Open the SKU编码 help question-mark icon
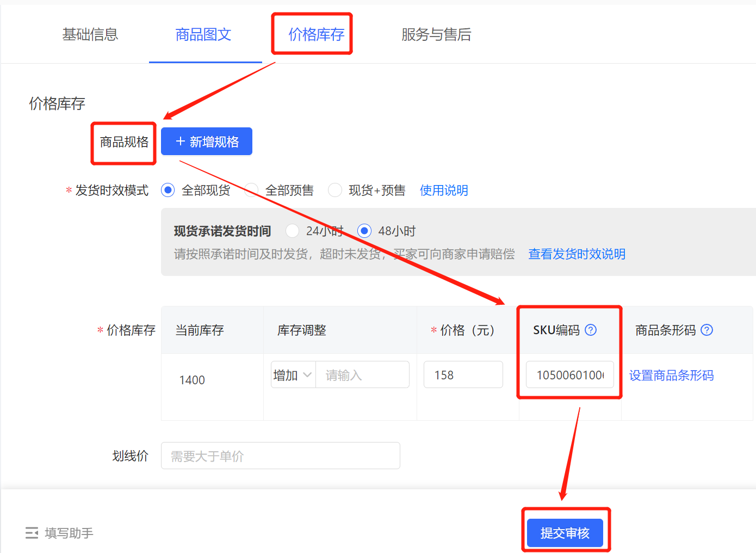Image resolution: width=756 pixels, height=553 pixels. pyautogui.click(x=591, y=330)
